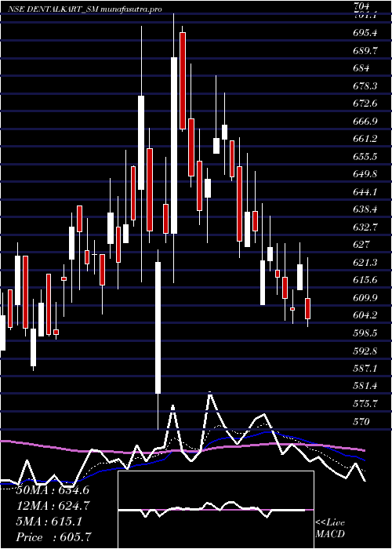Click the 627 price axis label

[361, 245]
